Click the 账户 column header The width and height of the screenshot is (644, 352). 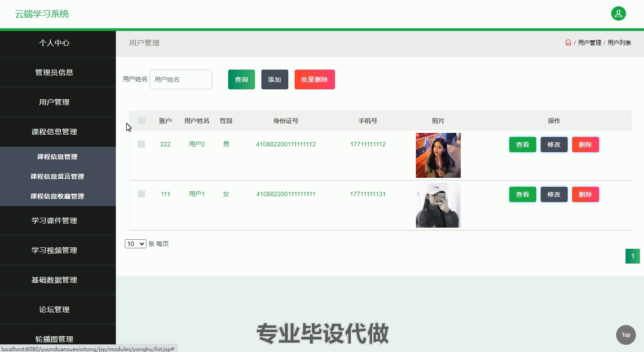click(x=165, y=121)
